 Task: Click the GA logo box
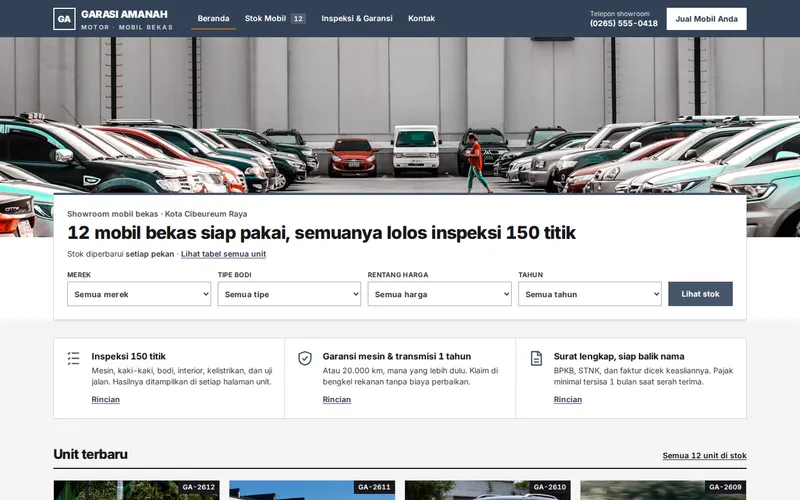coord(64,19)
